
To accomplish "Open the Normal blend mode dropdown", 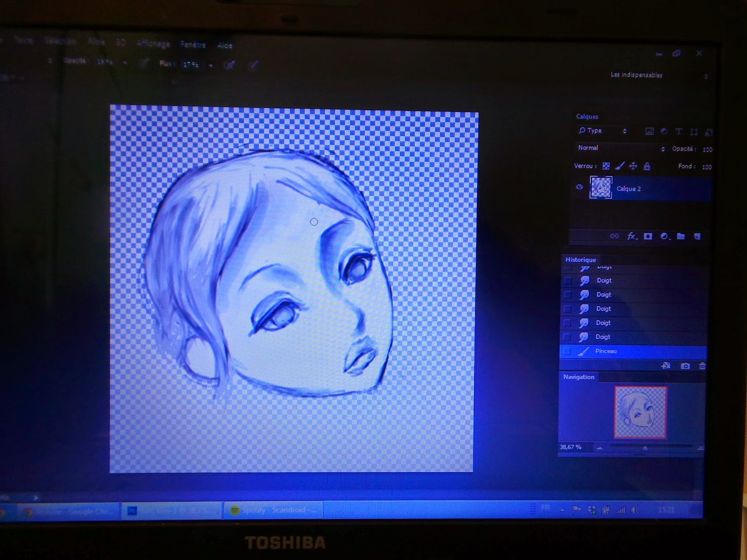I will pyautogui.click(x=620, y=148).
